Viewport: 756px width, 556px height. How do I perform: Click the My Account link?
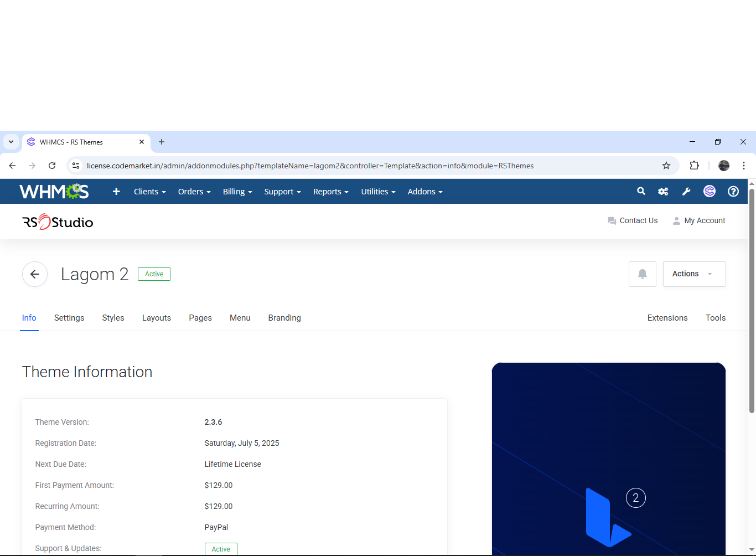[x=699, y=220]
